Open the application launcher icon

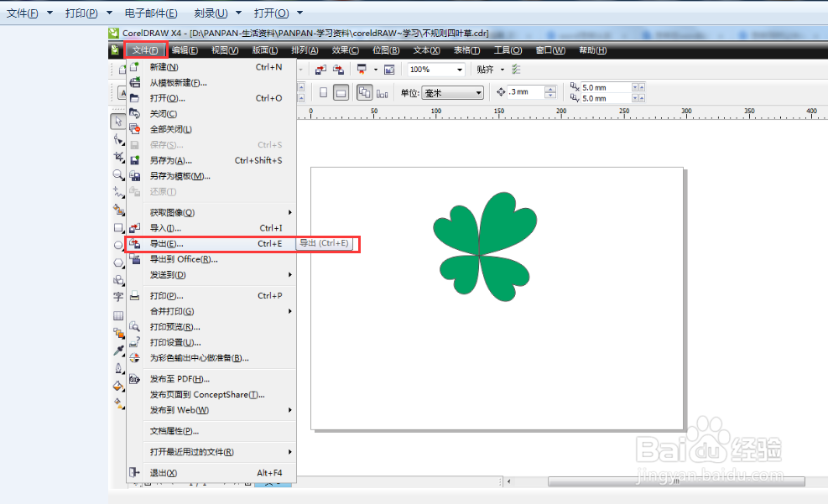(x=362, y=69)
